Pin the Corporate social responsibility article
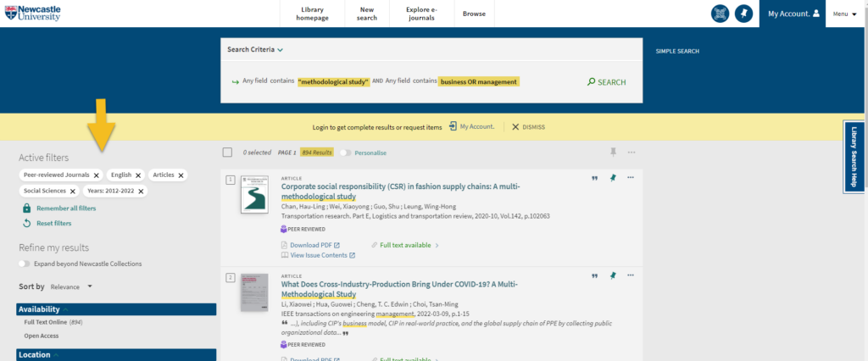Image resolution: width=868 pixels, height=361 pixels. click(x=613, y=178)
